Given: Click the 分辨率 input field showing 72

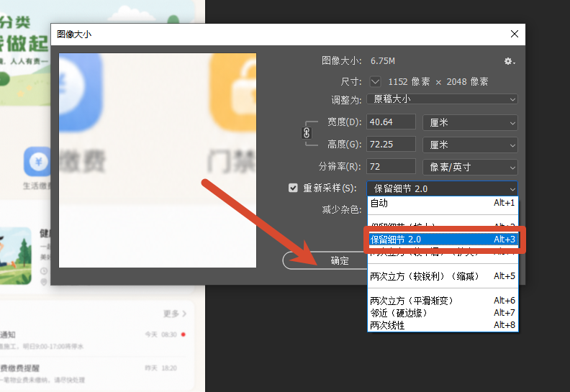Looking at the screenshot, I should [x=391, y=166].
